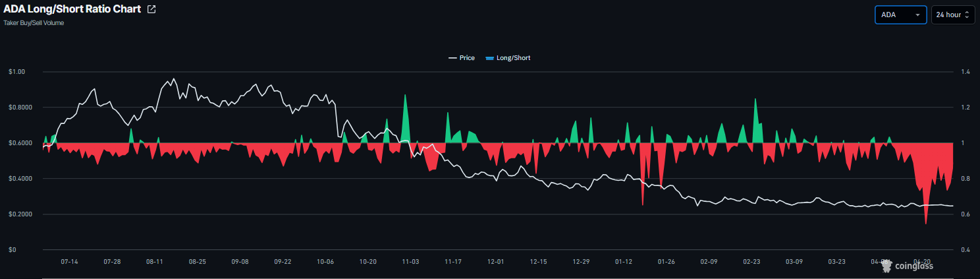Click the 0.6 ratio axis label
Viewport: 980px width, 279px height.
tap(966, 214)
